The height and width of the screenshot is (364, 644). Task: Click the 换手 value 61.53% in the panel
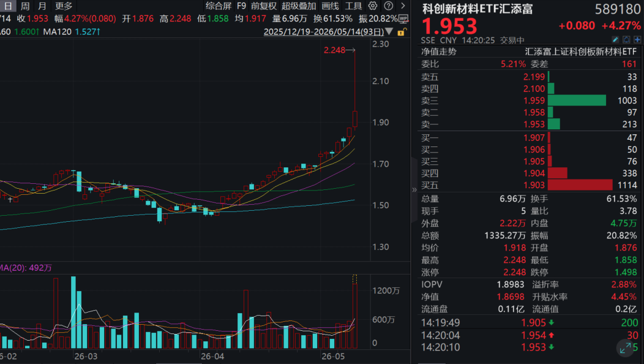point(621,199)
